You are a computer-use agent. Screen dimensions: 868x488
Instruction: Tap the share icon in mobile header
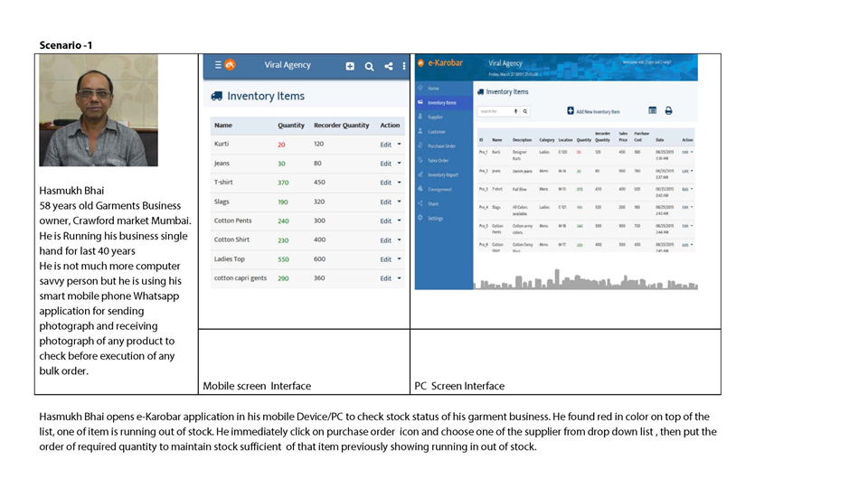coord(388,66)
